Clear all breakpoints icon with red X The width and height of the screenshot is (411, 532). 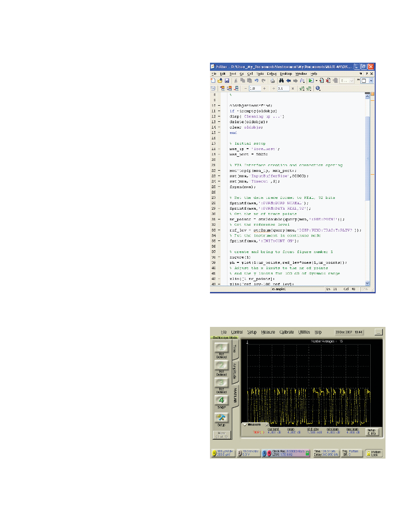328,81
